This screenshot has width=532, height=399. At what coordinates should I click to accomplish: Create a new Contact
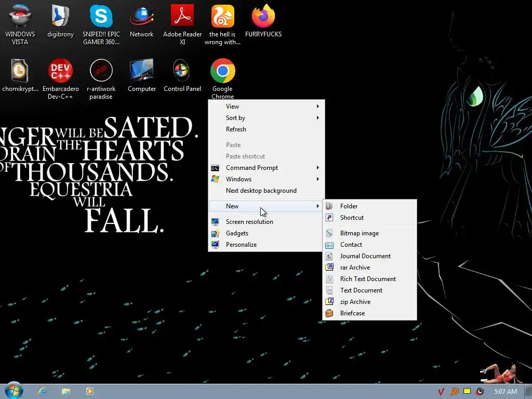click(369, 245)
